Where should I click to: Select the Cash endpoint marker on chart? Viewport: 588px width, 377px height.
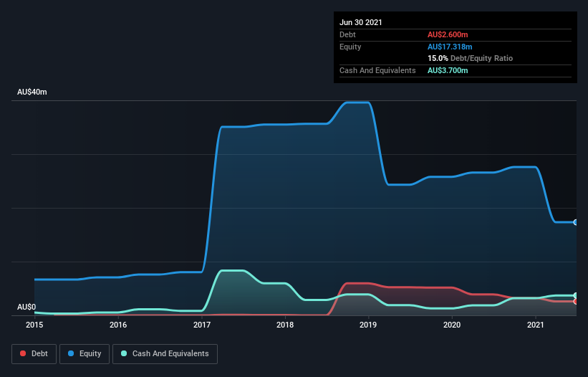coord(576,295)
